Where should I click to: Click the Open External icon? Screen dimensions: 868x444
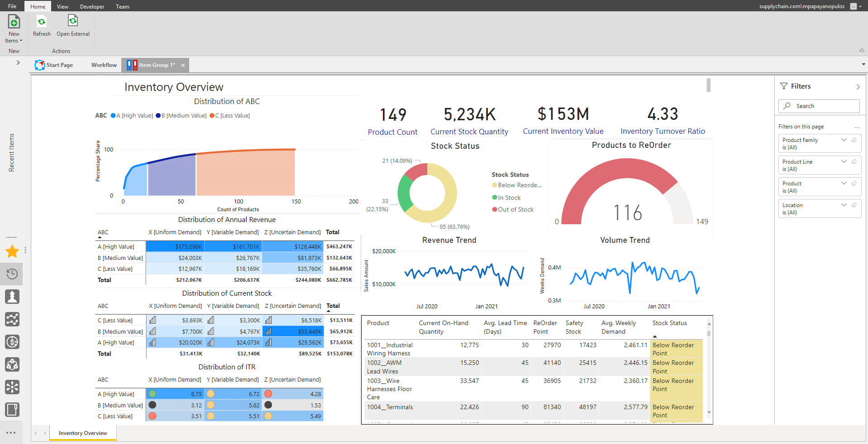click(x=73, y=21)
